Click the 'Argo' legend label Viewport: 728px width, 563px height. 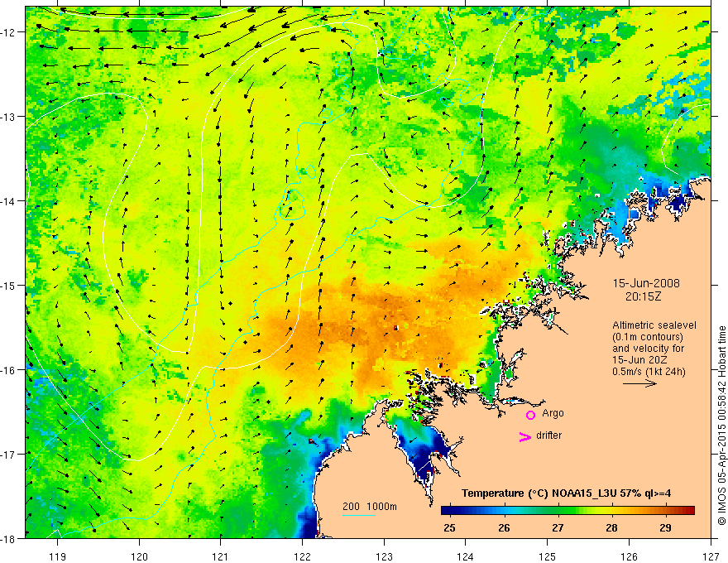coord(553,413)
